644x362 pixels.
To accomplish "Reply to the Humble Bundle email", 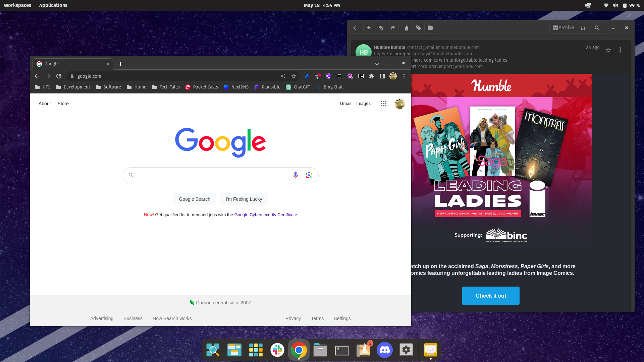I will point(369,28).
